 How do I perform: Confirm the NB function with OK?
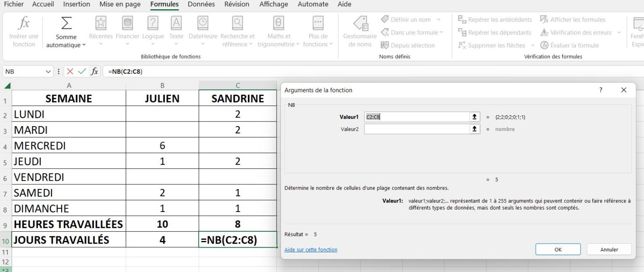click(x=558, y=249)
